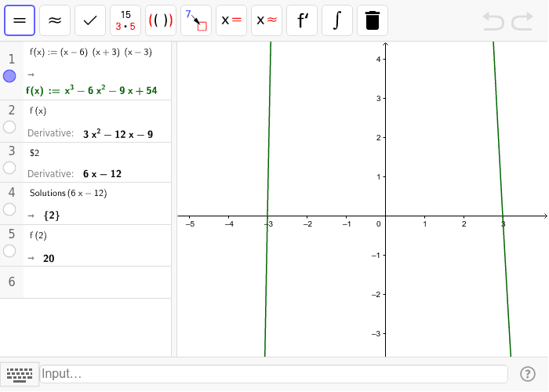Image resolution: width=549 pixels, height=392 pixels.
Task: Click the f(2) input in row 5
Action: [38, 235]
